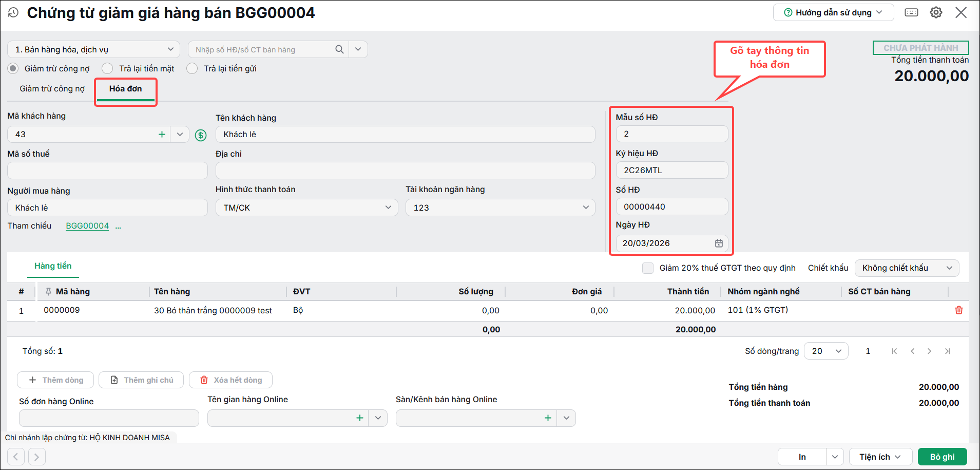
Task: Tick Giảm 20% thuế GTGT checkbox
Action: (648, 268)
